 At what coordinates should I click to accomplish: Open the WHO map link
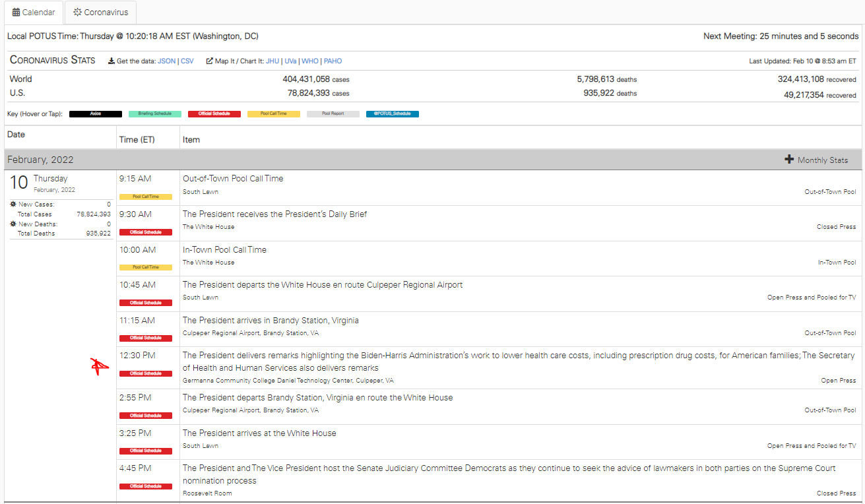pos(310,61)
